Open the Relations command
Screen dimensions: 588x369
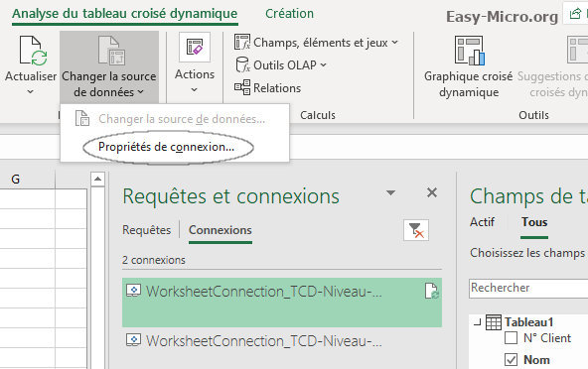click(x=268, y=87)
